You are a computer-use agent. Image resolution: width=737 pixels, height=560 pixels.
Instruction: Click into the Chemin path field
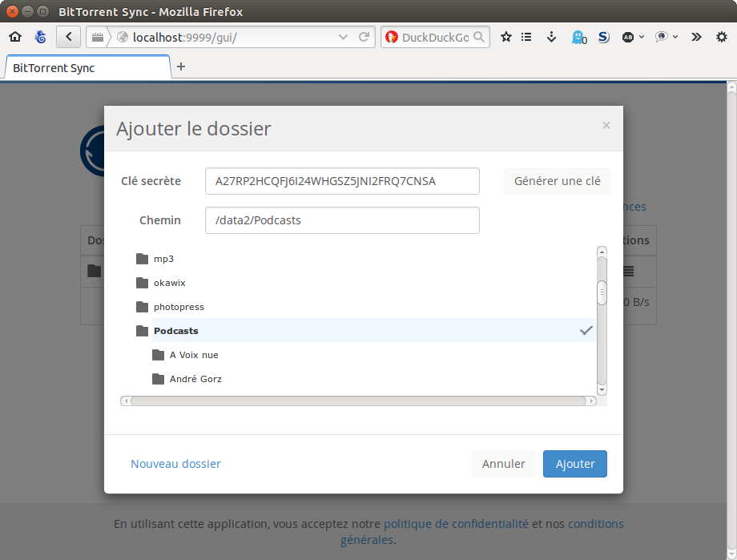click(x=342, y=220)
